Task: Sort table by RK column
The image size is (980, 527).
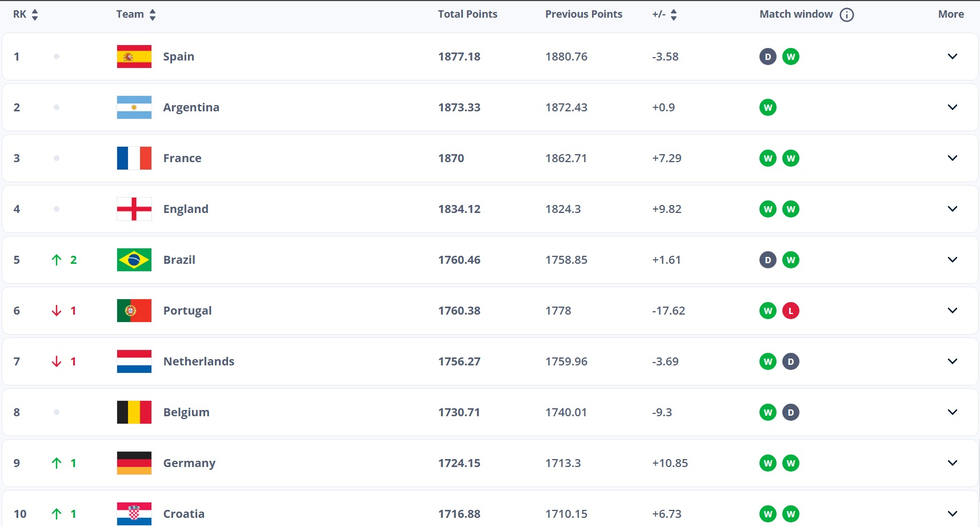Action: (x=35, y=15)
